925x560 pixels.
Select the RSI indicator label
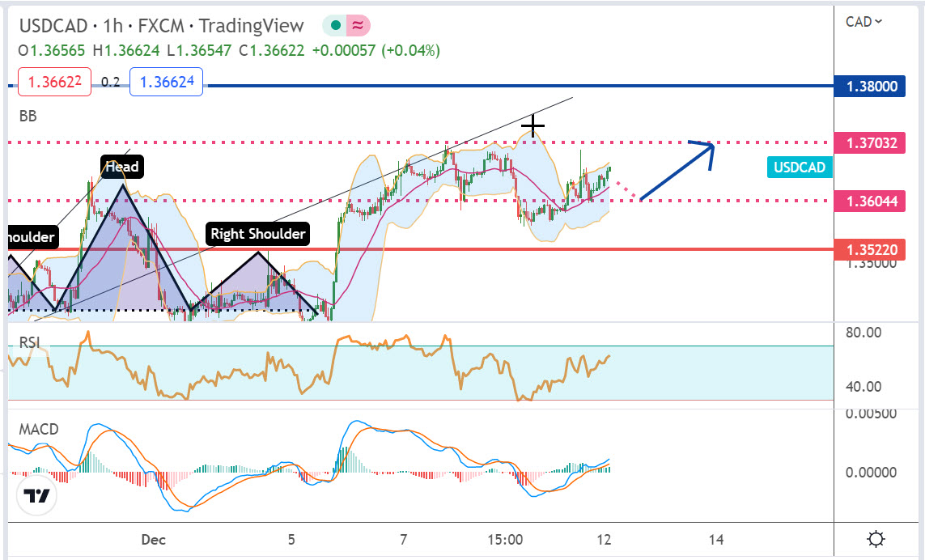pos(29,342)
